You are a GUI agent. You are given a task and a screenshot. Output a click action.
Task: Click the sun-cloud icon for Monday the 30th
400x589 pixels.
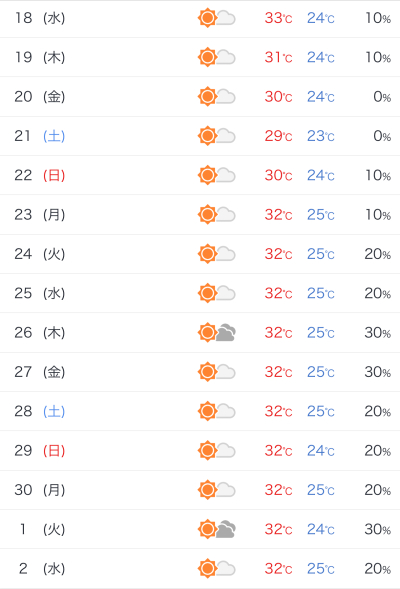point(216,489)
